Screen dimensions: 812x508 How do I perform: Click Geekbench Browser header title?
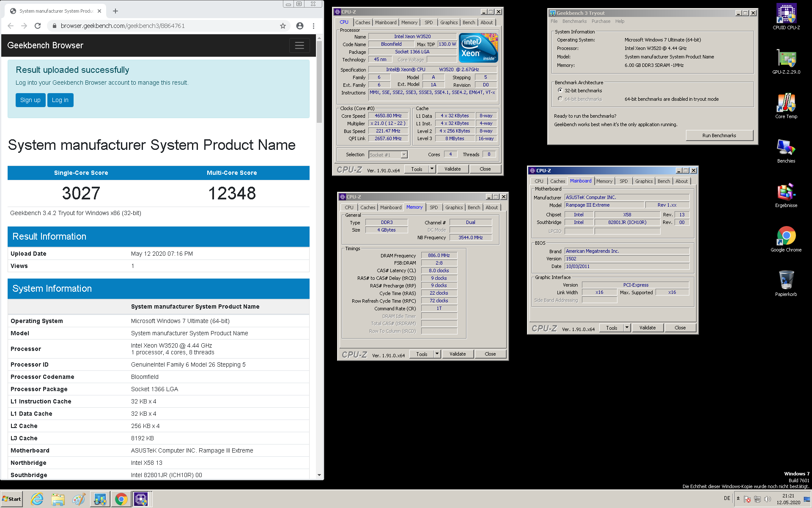pos(45,45)
